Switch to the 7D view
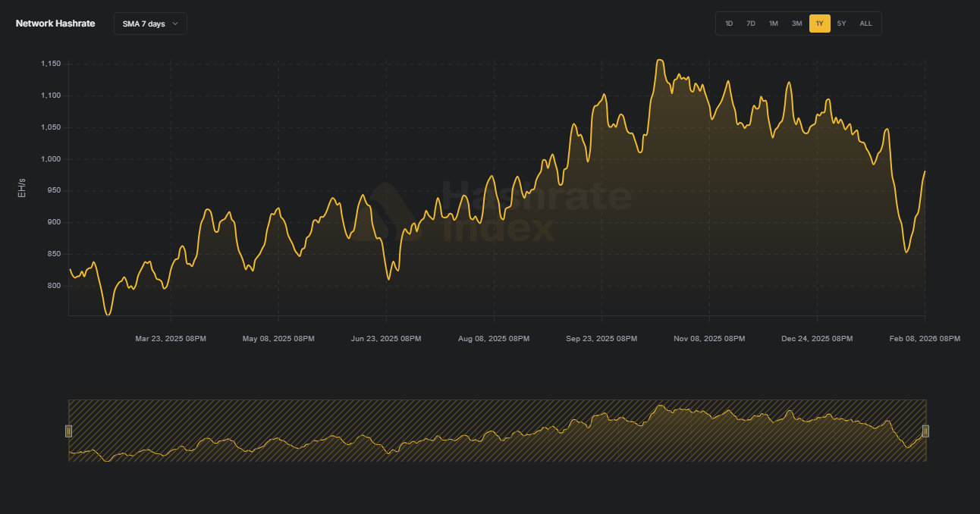This screenshot has height=514, width=980. tap(751, 24)
